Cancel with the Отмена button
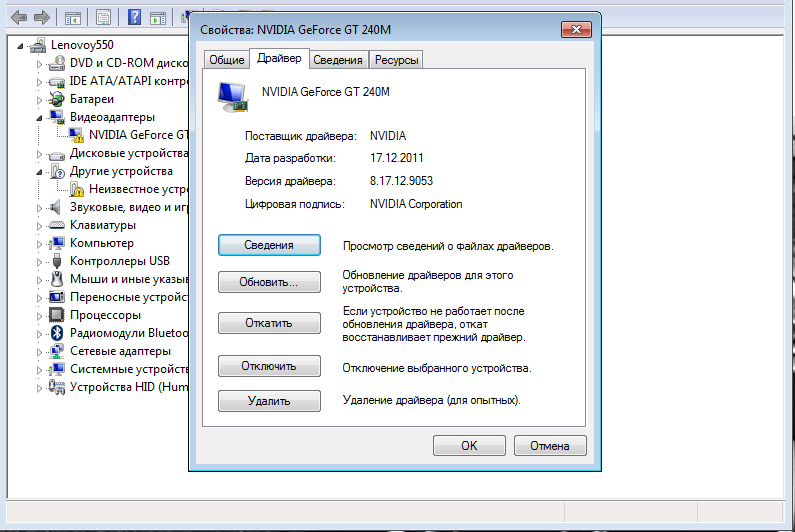 [550, 445]
